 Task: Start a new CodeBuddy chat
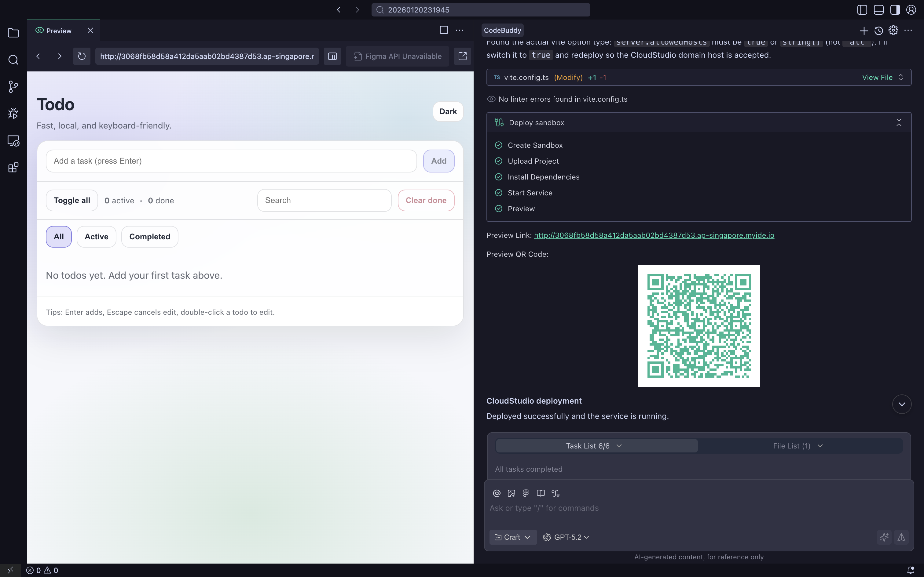click(864, 31)
